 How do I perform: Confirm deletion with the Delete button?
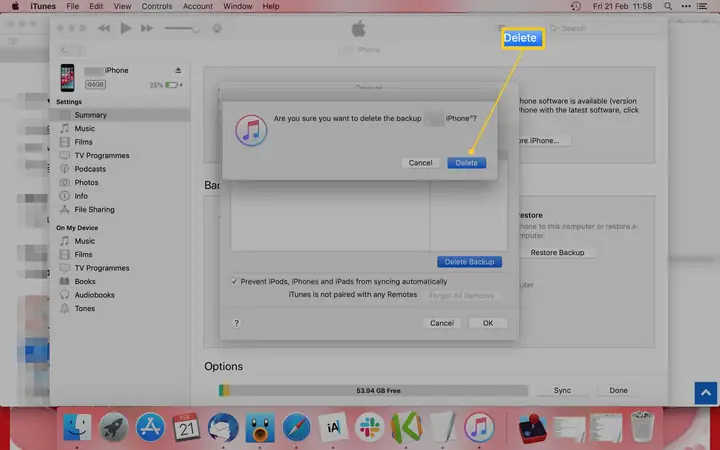(x=467, y=163)
